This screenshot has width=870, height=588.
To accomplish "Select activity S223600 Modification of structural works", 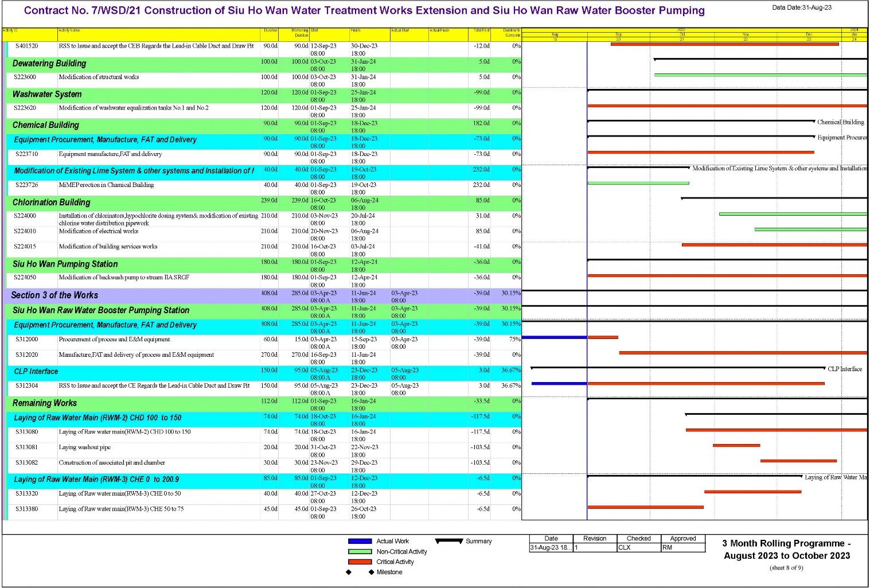I will pos(264,80).
